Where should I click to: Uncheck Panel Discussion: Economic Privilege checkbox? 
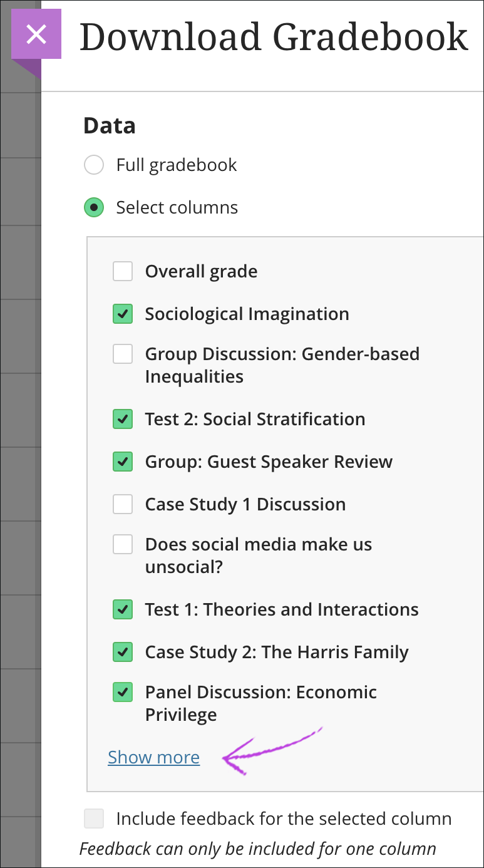pos(123,693)
